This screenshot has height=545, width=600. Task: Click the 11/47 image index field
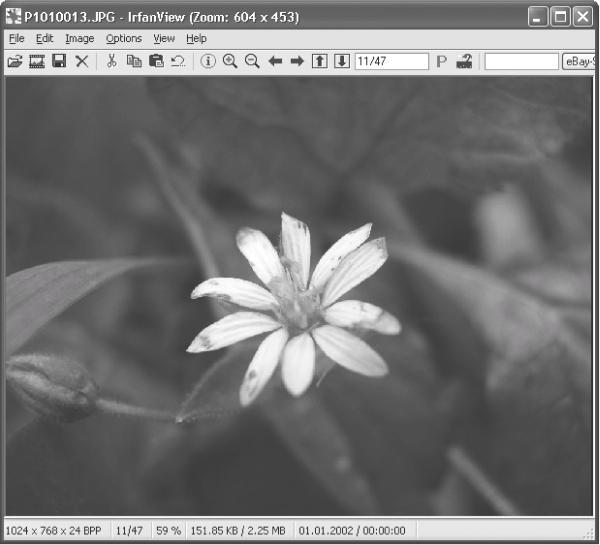tap(392, 61)
